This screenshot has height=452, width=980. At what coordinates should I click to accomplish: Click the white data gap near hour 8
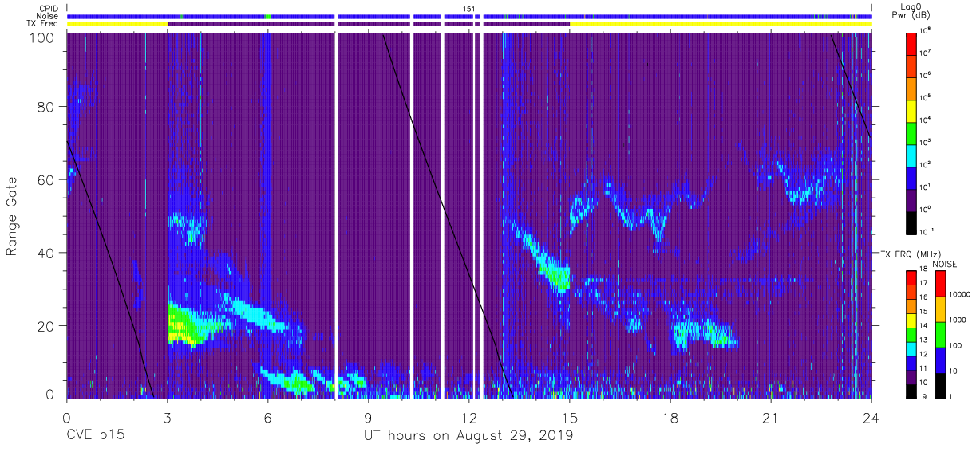[336, 215]
